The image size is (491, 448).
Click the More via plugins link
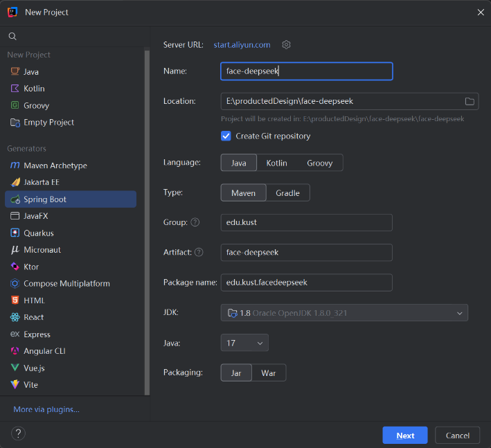(x=46, y=409)
